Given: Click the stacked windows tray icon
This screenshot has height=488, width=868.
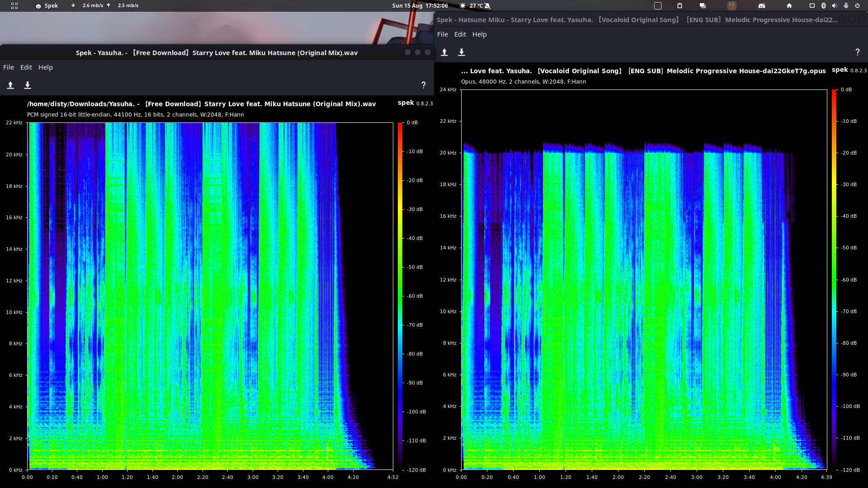Looking at the screenshot, I should click(x=703, y=6).
